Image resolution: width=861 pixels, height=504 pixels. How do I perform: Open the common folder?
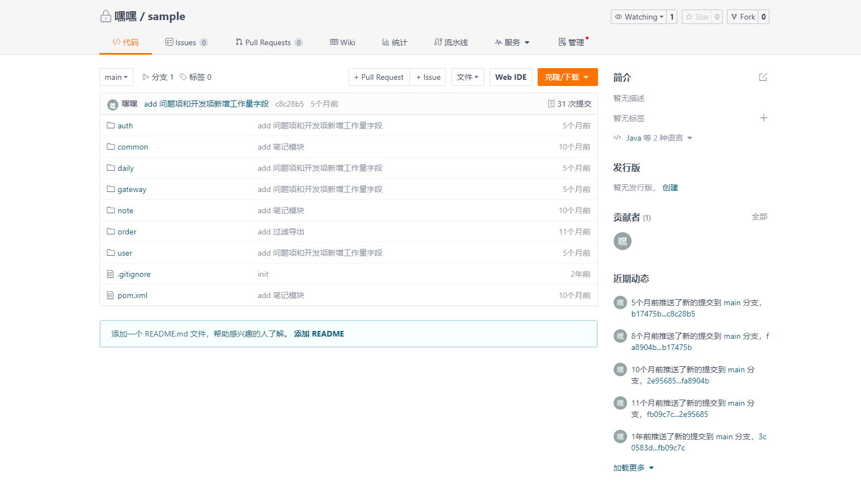(x=132, y=147)
